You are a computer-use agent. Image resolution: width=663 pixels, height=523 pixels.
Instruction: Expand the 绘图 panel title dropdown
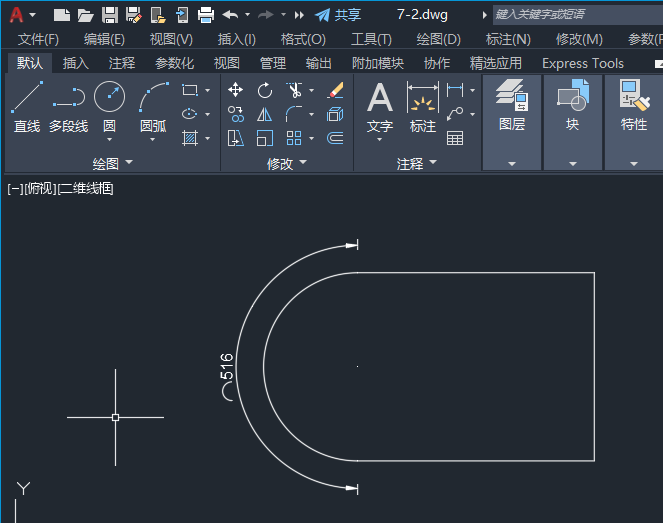click(x=112, y=163)
